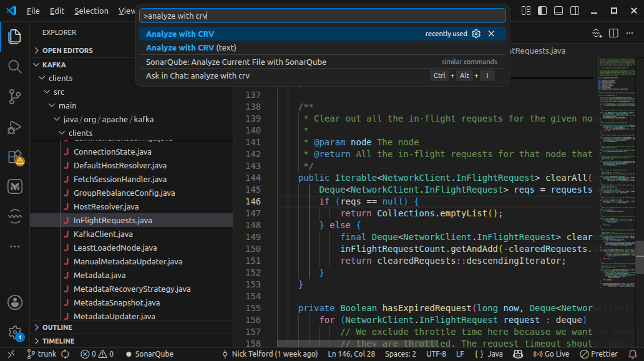This screenshot has width=644, height=361.
Task: Expand OPEN EDITORS section
Action: point(132,51)
